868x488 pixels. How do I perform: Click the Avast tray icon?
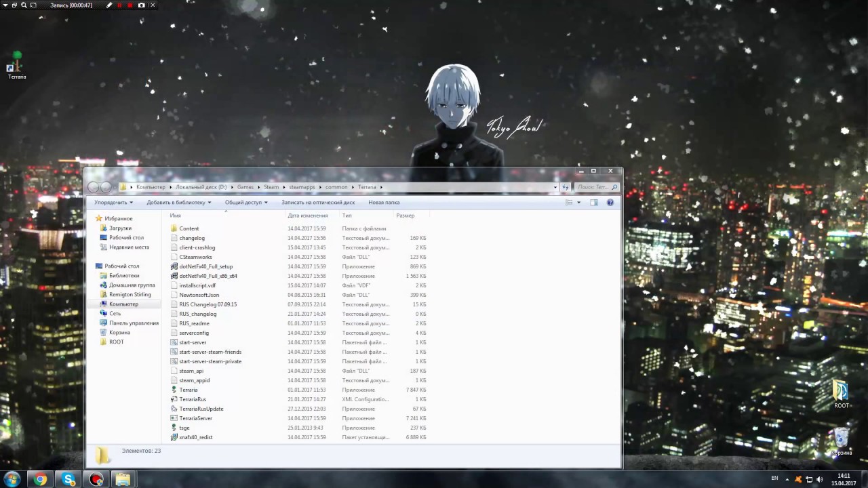(797, 479)
